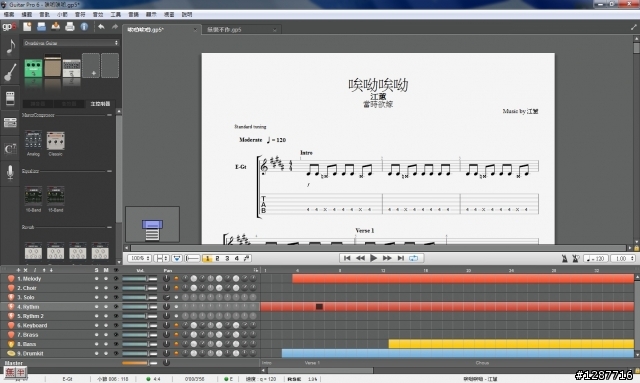Select the green overdrive pedal effect
The image size is (640, 383).
coord(33,68)
